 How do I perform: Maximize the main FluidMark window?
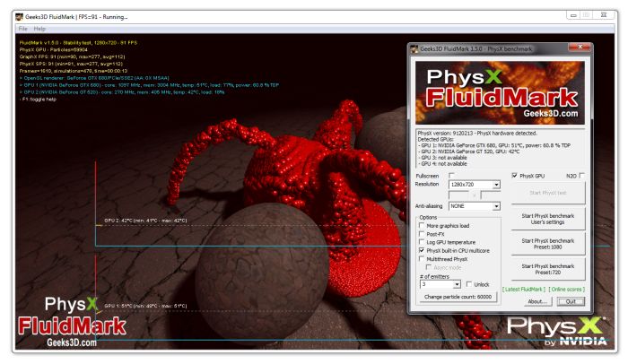point(587,15)
